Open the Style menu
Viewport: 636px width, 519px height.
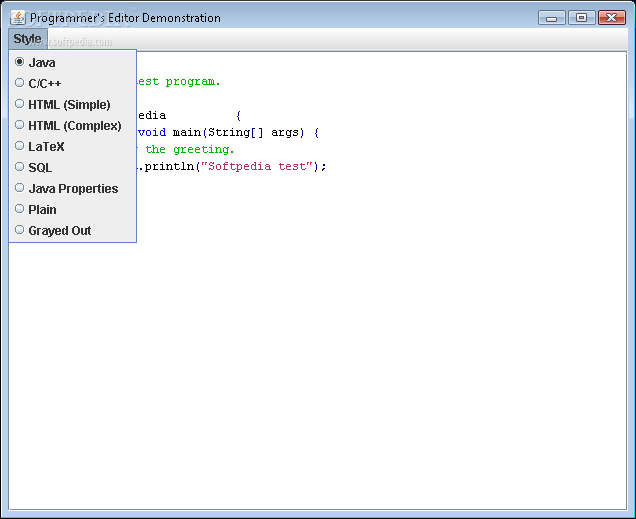point(28,39)
